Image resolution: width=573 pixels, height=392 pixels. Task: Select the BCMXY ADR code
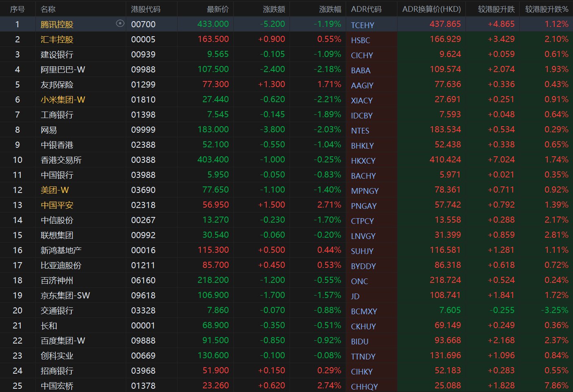click(364, 311)
